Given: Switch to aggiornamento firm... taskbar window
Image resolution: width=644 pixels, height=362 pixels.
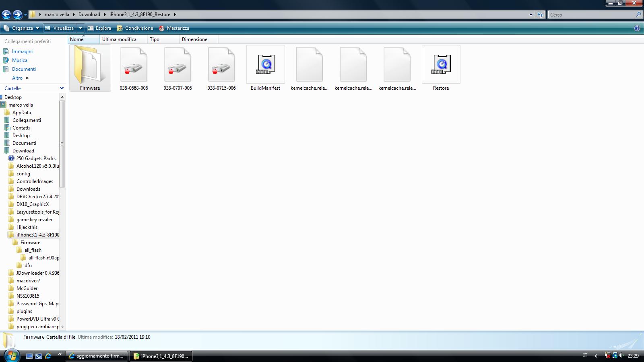Looking at the screenshot, I should point(97,356).
